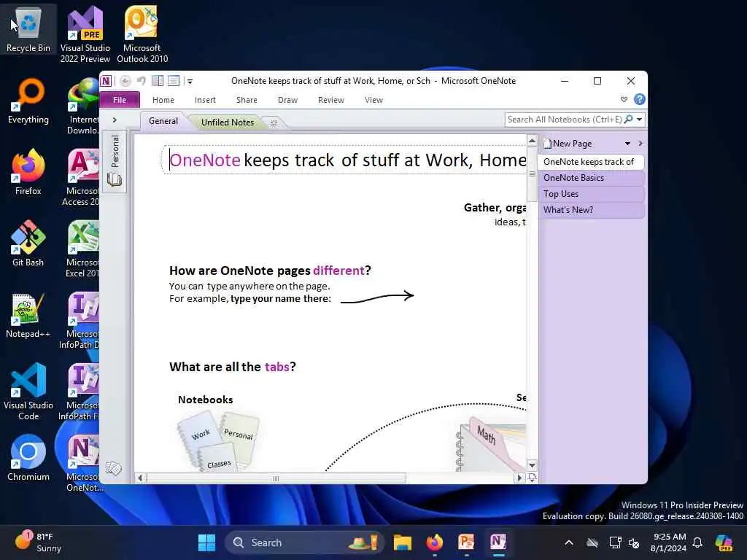747x560 pixels.
Task: Open Chromium desktop shortcut
Action: tap(28, 458)
